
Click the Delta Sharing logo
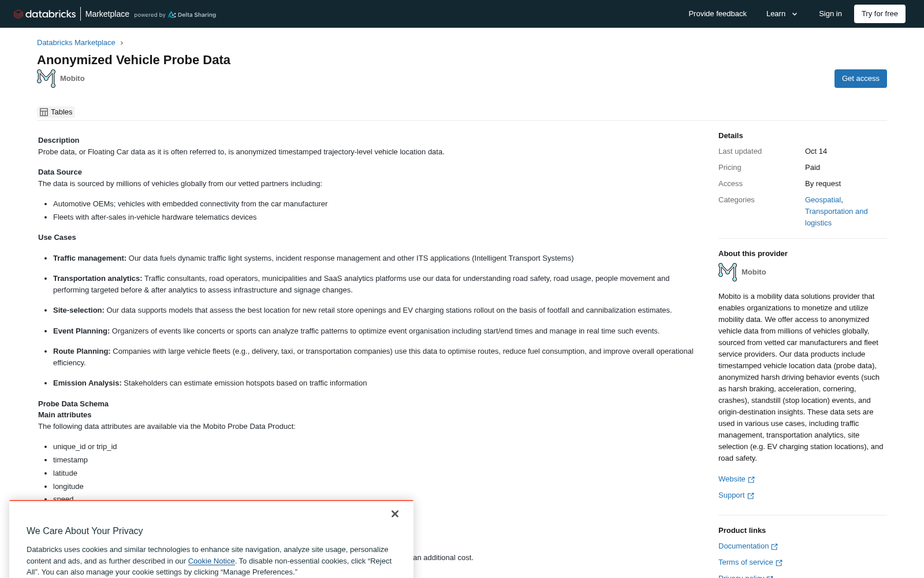[x=192, y=14]
